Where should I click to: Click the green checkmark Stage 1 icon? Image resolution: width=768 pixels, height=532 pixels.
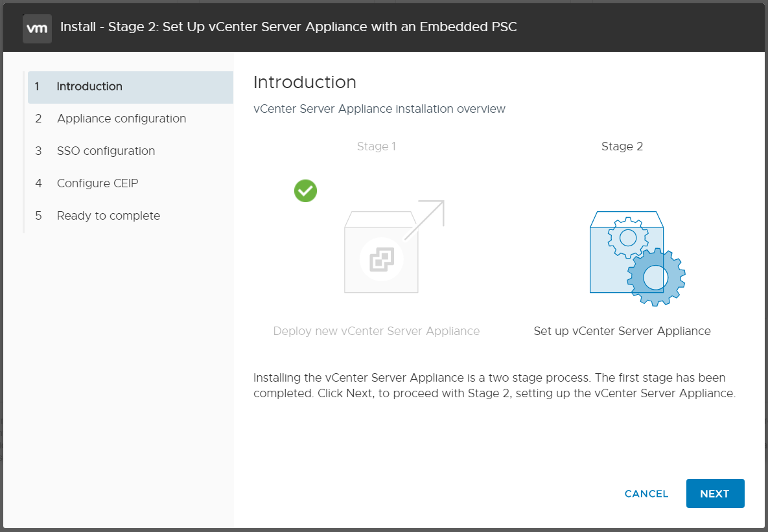(306, 191)
